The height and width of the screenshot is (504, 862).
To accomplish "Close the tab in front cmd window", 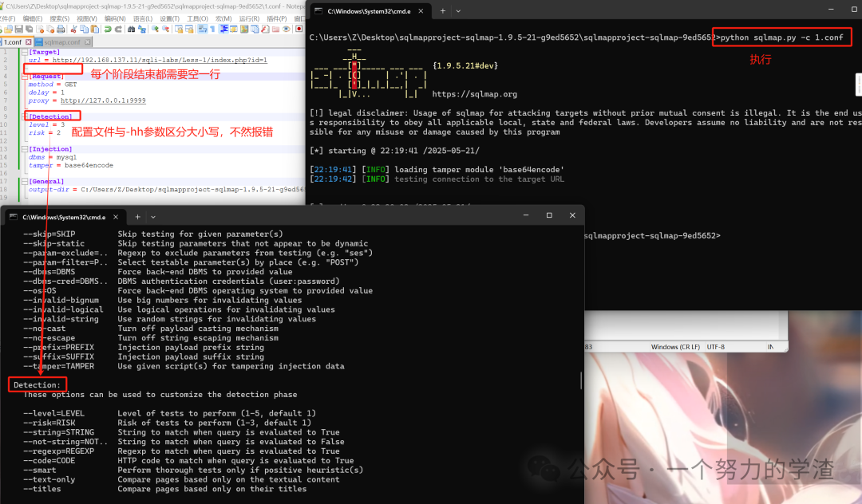I will pos(116,217).
